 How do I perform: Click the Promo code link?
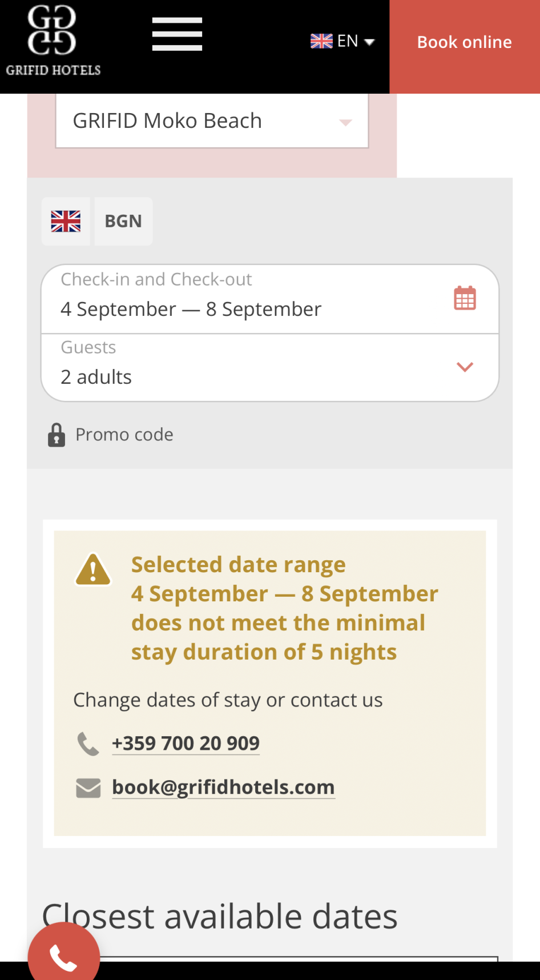pyautogui.click(x=124, y=435)
